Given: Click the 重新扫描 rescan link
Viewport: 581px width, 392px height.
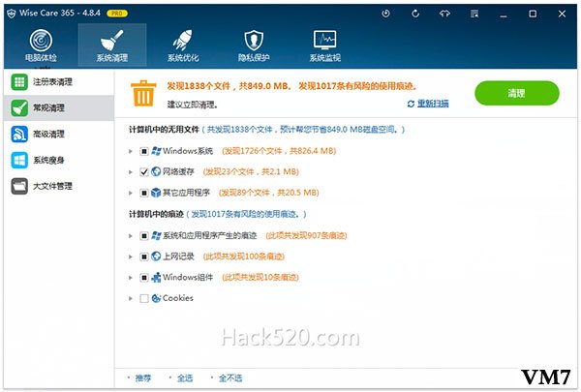Looking at the screenshot, I should (x=433, y=104).
